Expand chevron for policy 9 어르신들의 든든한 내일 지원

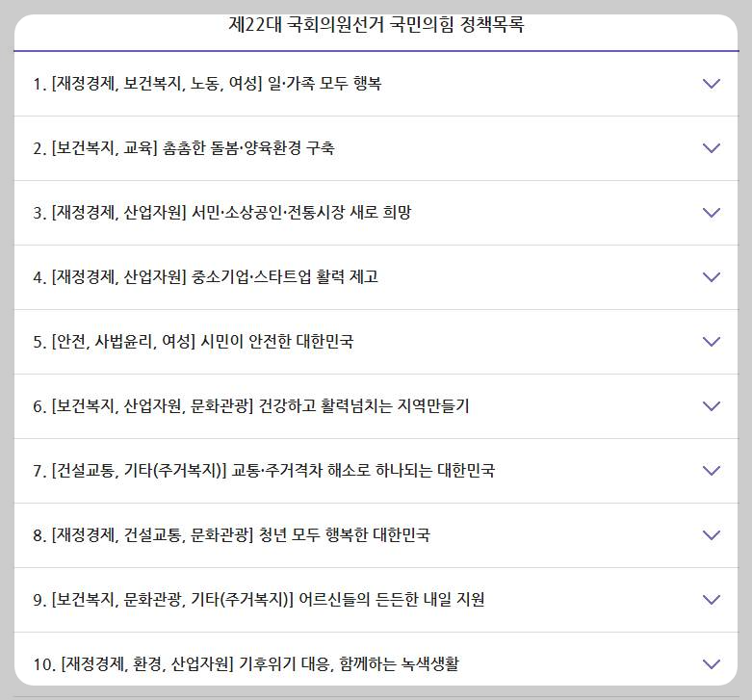711,599
